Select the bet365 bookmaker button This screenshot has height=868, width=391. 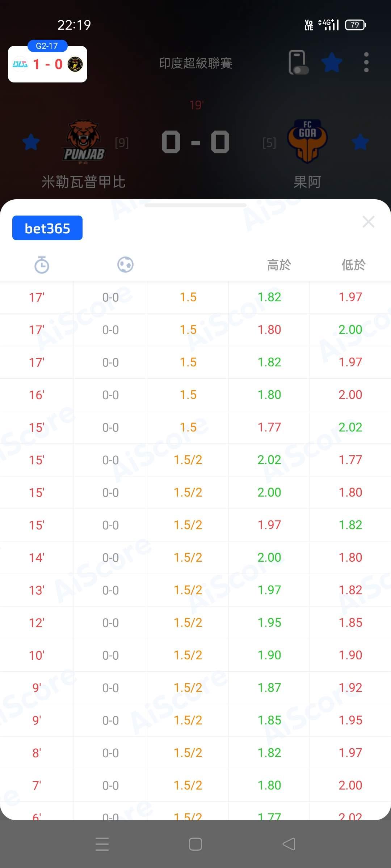click(x=47, y=228)
